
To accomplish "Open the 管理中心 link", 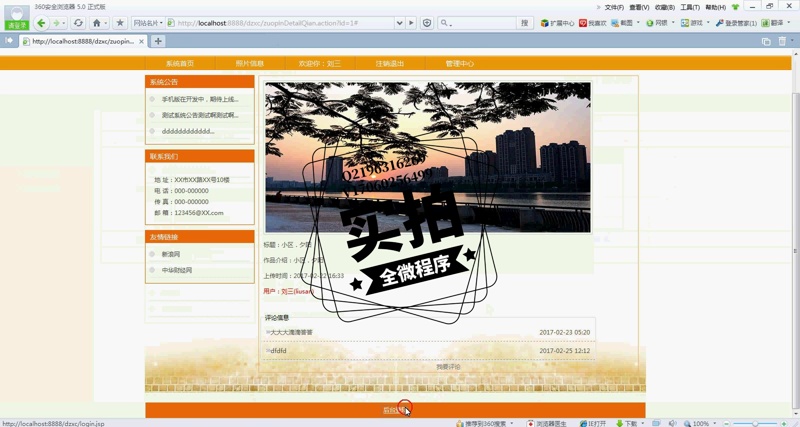I will pos(459,63).
